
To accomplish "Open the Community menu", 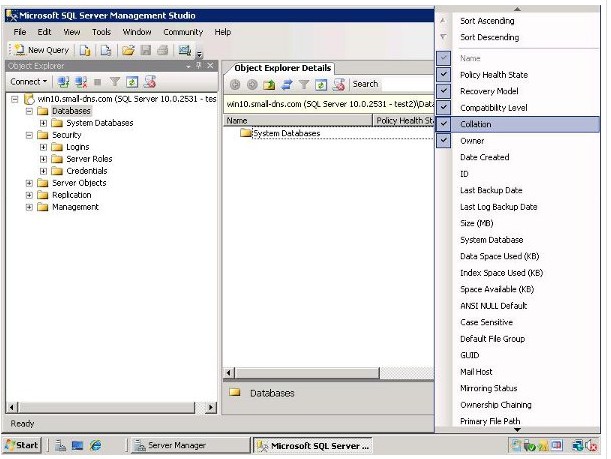I will tap(183, 32).
